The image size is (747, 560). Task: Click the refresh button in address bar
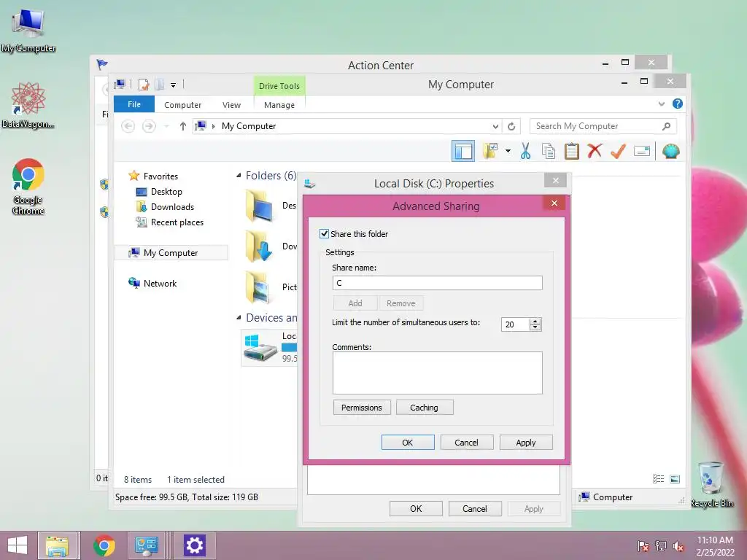(x=511, y=126)
